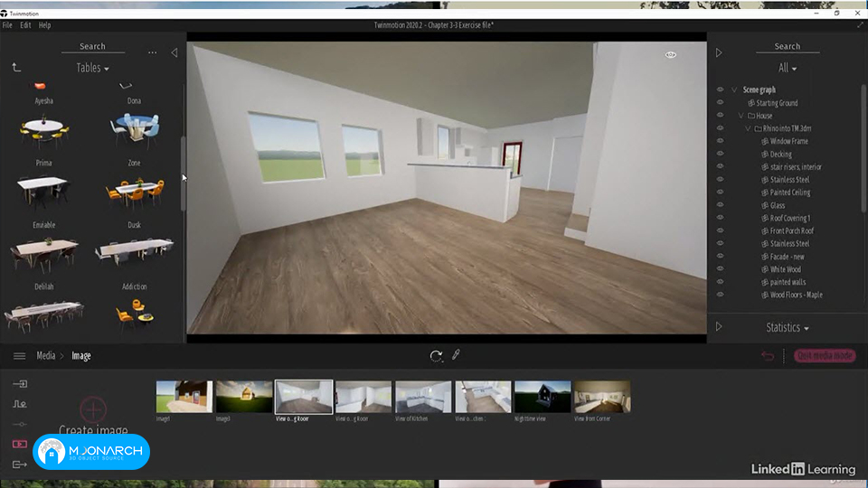Select Image in the breadcrumb
868x488 pixels.
(81, 356)
